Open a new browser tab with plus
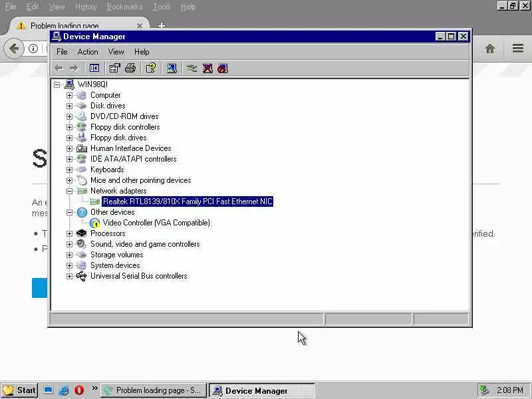 162,25
